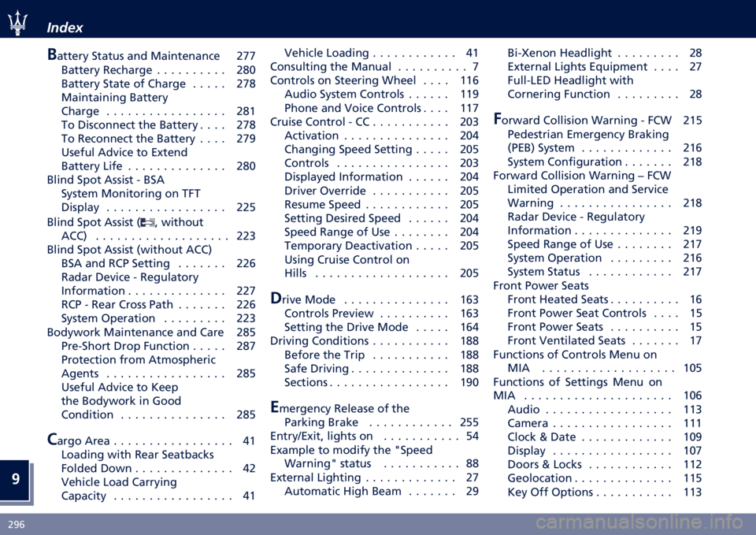
Task: Select the chapter 9 side tab
Action: [x=16, y=479]
